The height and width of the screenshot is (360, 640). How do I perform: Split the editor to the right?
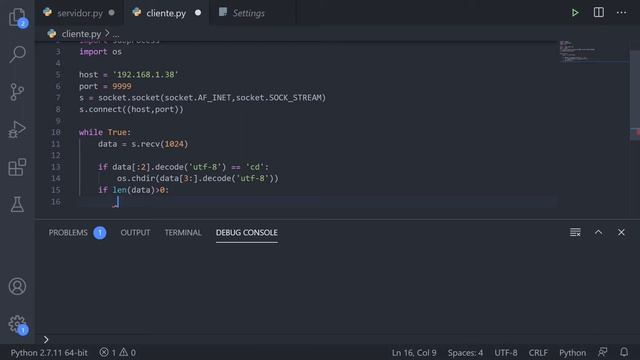pos(598,12)
